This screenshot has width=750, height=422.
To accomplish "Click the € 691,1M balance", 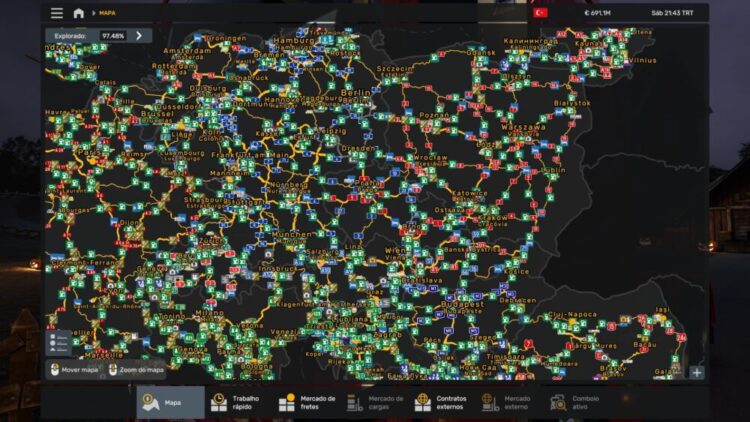I will click(x=597, y=13).
